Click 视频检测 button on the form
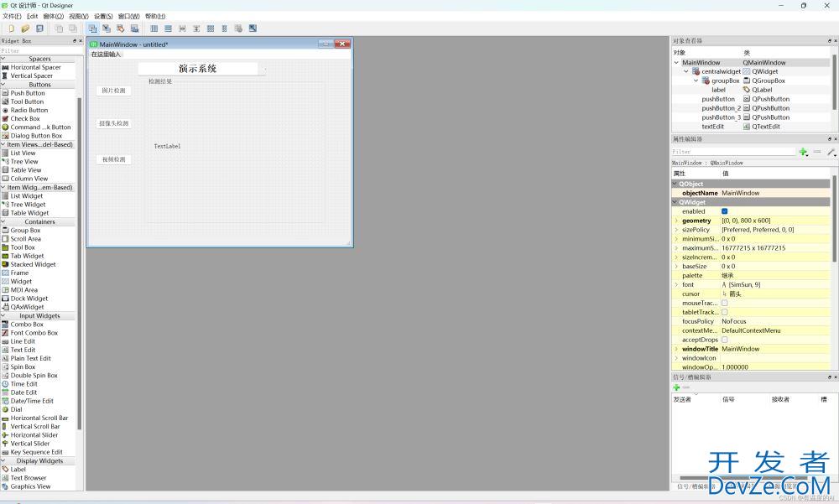The image size is (839, 504). tap(114, 159)
